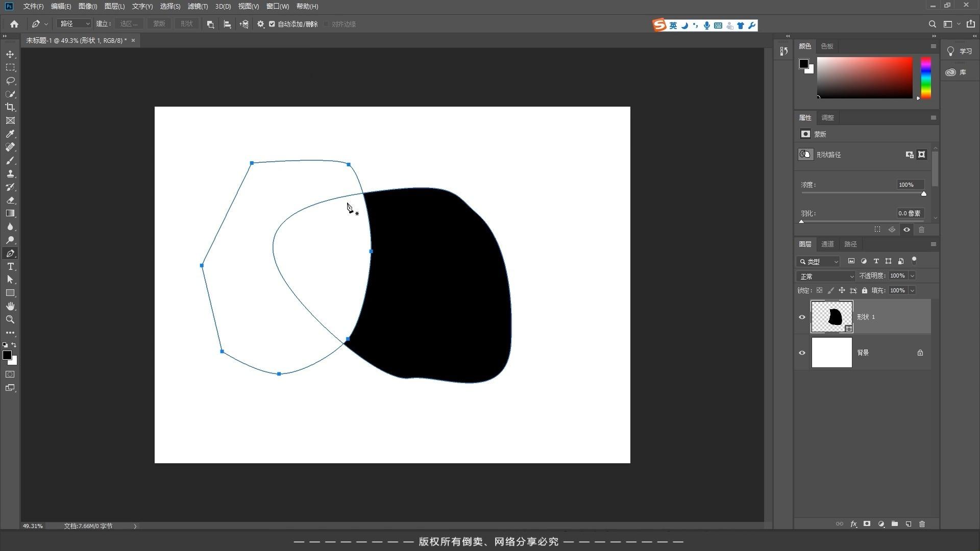Open the 路径 mode dropdown
The image size is (980, 551).
pos(74,24)
